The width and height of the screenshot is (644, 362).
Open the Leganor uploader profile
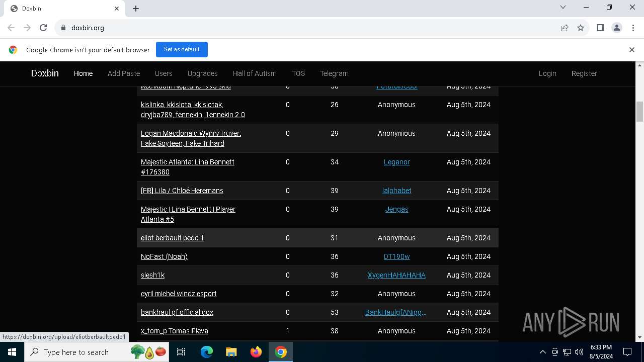(396, 162)
